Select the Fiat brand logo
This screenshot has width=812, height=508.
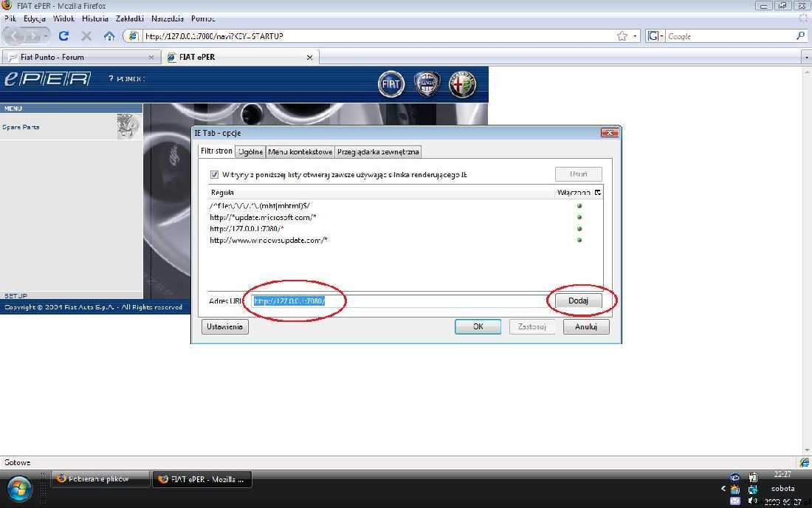point(391,84)
